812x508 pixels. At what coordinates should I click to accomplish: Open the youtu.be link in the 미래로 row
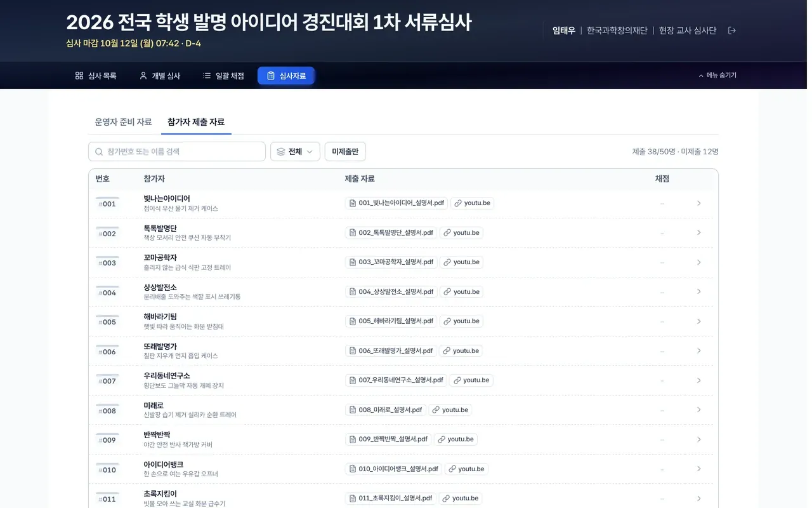pos(450,410)
